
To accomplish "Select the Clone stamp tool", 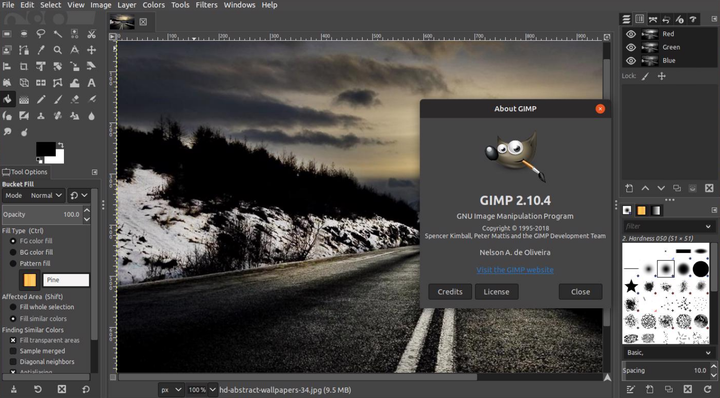I will pyautogui.click(x=41, y=116).
